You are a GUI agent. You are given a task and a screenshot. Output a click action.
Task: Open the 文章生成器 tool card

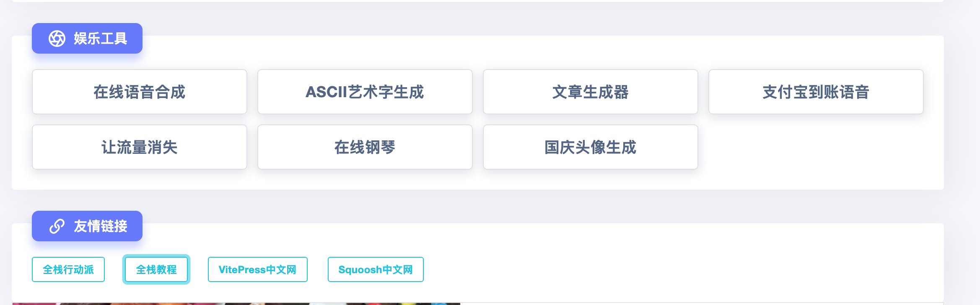[590, 92]
